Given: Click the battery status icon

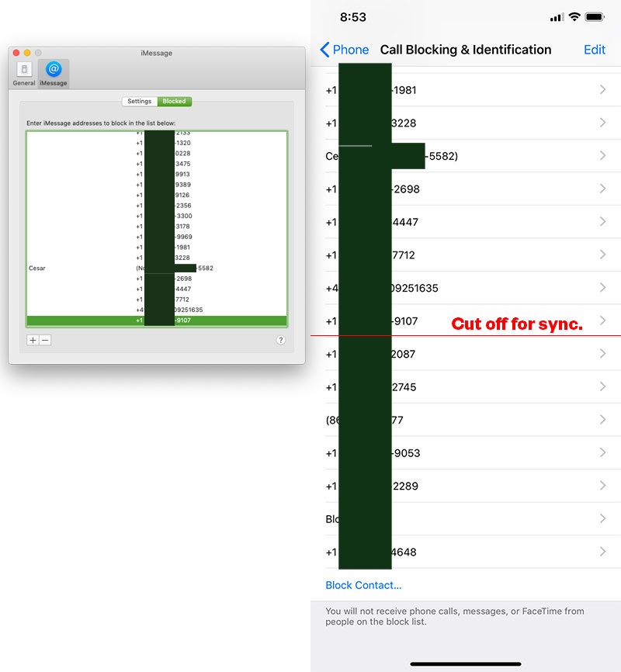Looking at the screenshot, I should tap(595, 17).
